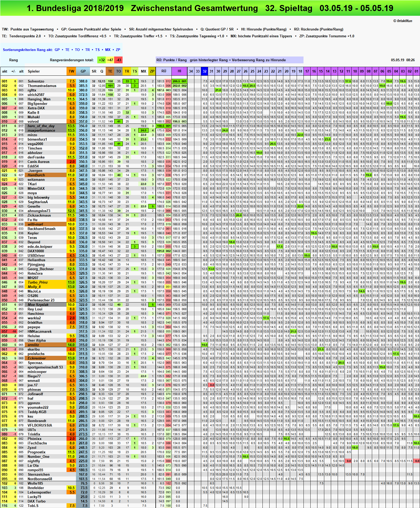Click the matchday 17 column header

tap(307, 71)
